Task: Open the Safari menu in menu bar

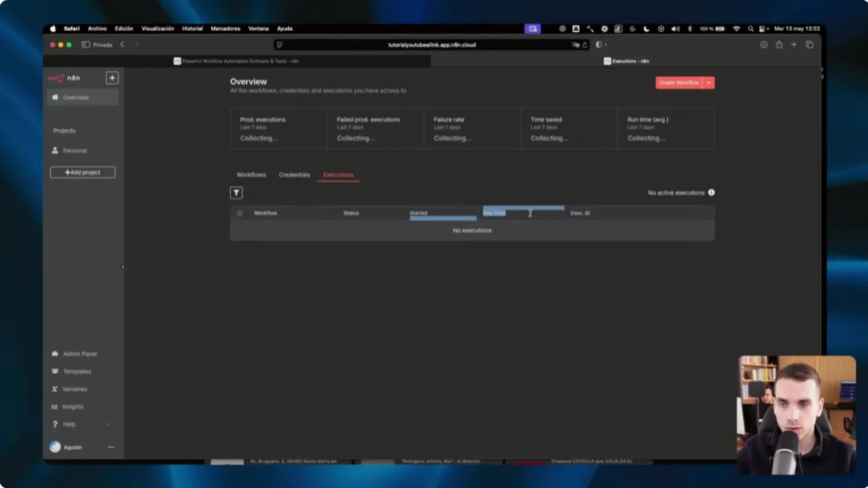Action: click(72, 28)
